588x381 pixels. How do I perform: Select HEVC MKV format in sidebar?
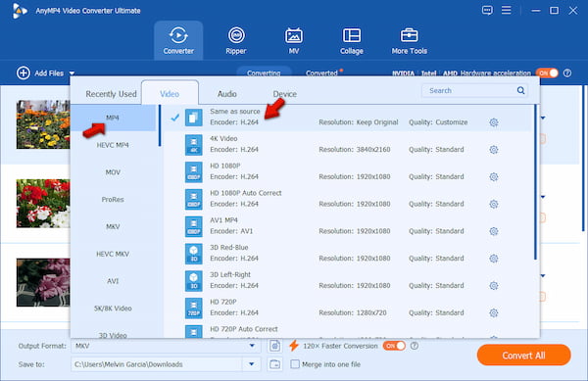tap(113, 254)
